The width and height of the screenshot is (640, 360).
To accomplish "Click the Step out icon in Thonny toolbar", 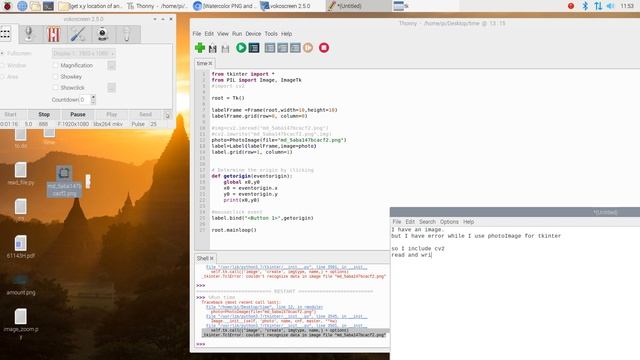I will click(x=295, y=48).
